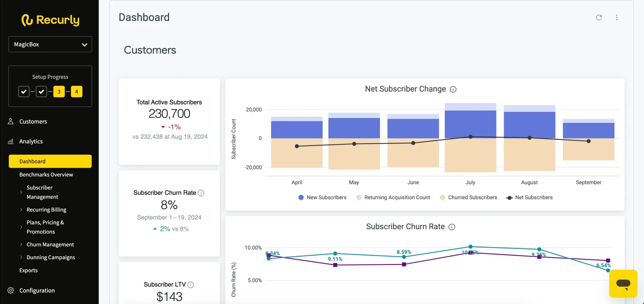644x304 pixels.
Task: Open Plans, Pricing & Promotions section
Action: [45, 227]
